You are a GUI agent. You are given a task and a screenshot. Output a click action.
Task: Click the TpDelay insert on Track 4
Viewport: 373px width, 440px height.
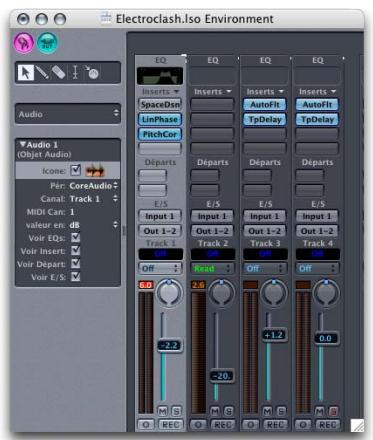pos(317,119)
